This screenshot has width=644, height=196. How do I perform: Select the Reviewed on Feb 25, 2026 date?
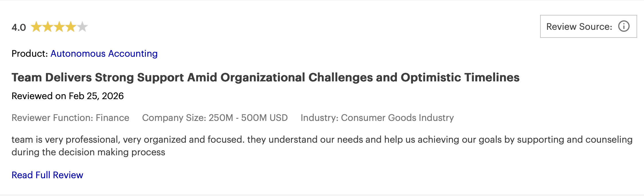[x=67, y=96]
